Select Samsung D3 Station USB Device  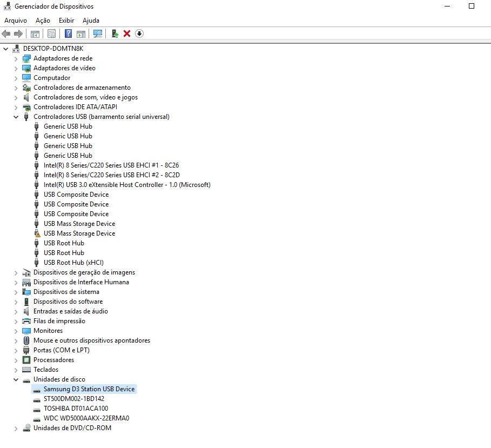click(89, 389)
